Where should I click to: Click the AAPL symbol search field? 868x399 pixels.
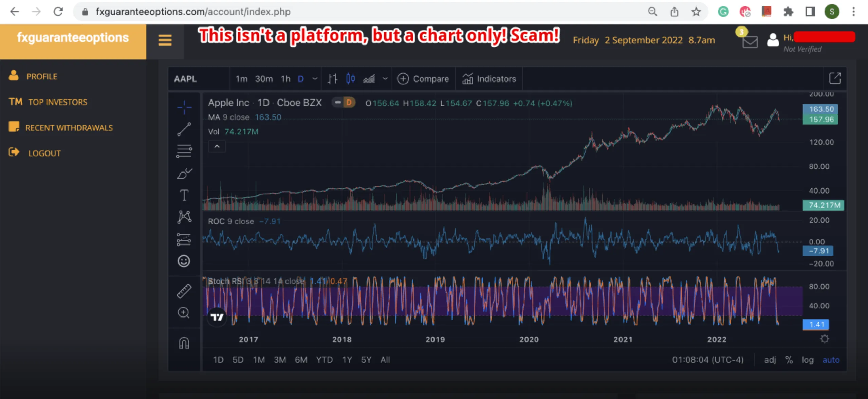[x=199, y=79]
